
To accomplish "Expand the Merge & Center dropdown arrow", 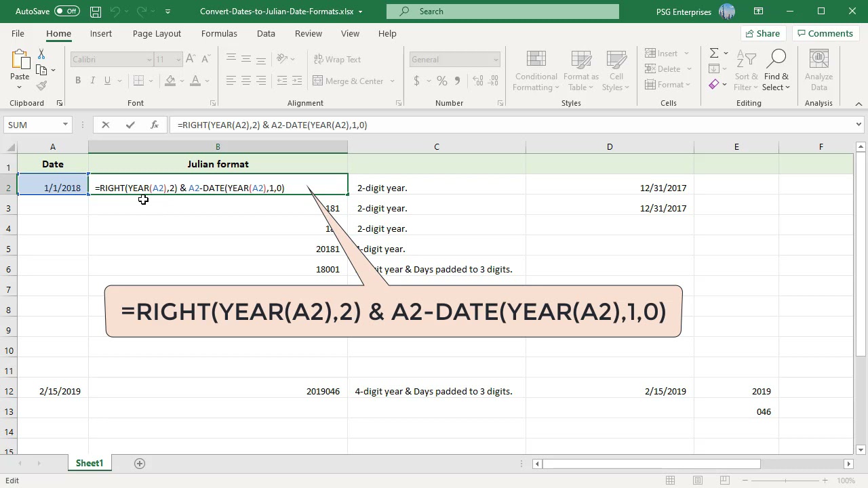I will 392,81.
